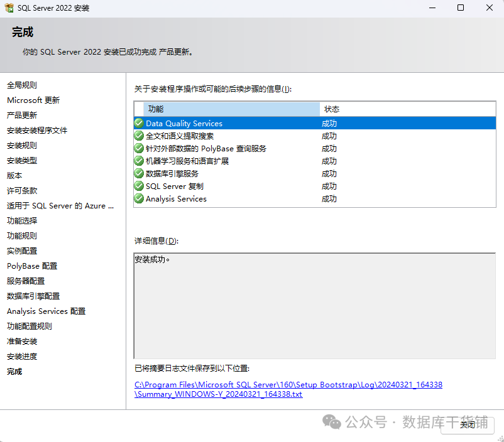Click 服务器配置 step in sidebar

click(x=26, y=281)
